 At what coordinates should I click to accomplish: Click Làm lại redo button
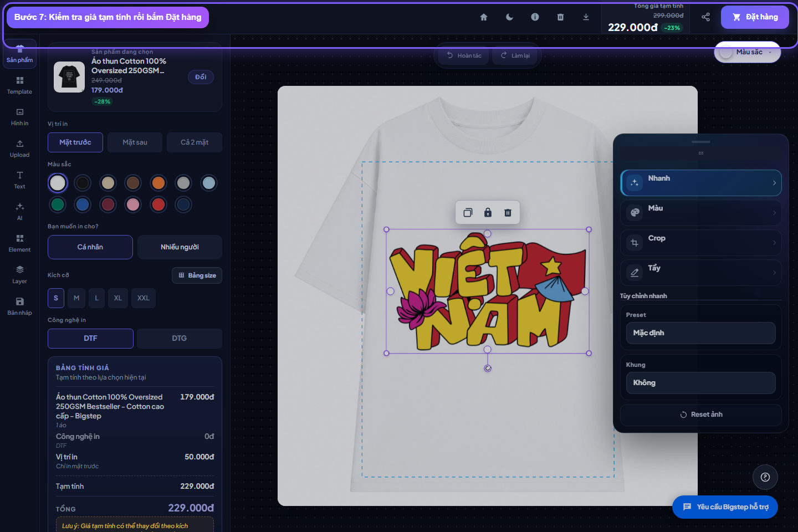coord(515,55)
